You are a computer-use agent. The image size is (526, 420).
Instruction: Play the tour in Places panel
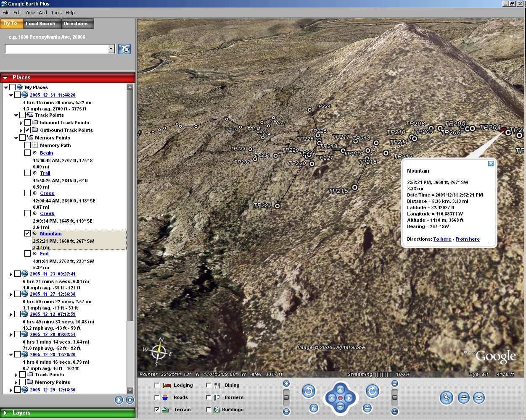pos(119,400)
